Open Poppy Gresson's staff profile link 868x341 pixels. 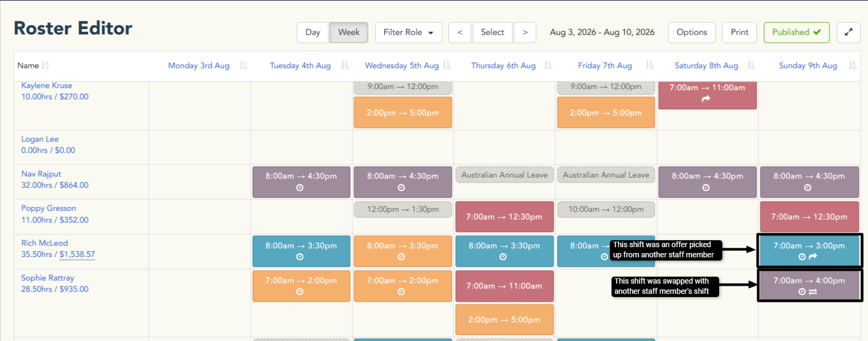pos(49,208)
